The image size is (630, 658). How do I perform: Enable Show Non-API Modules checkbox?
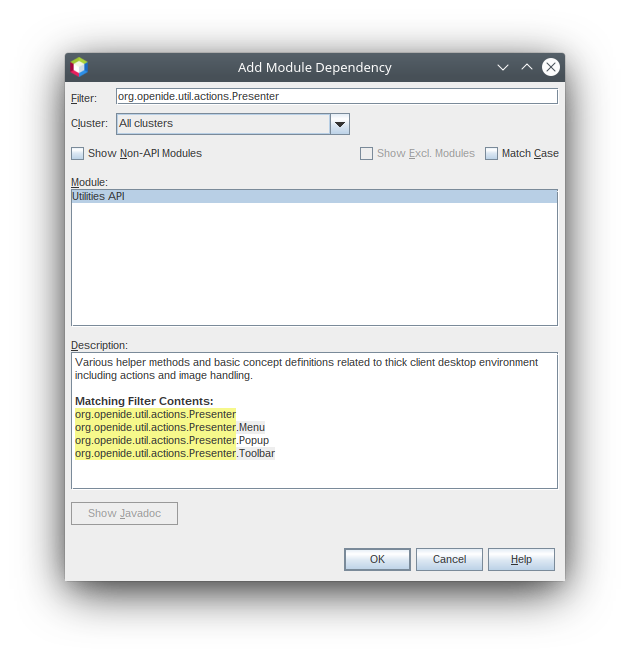78,154
